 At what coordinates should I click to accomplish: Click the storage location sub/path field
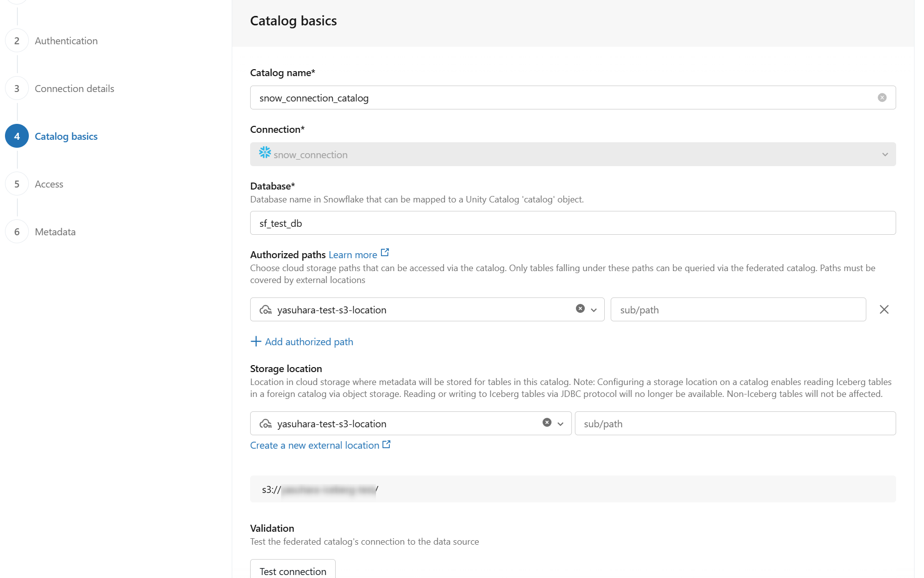(x=735, y=423)
